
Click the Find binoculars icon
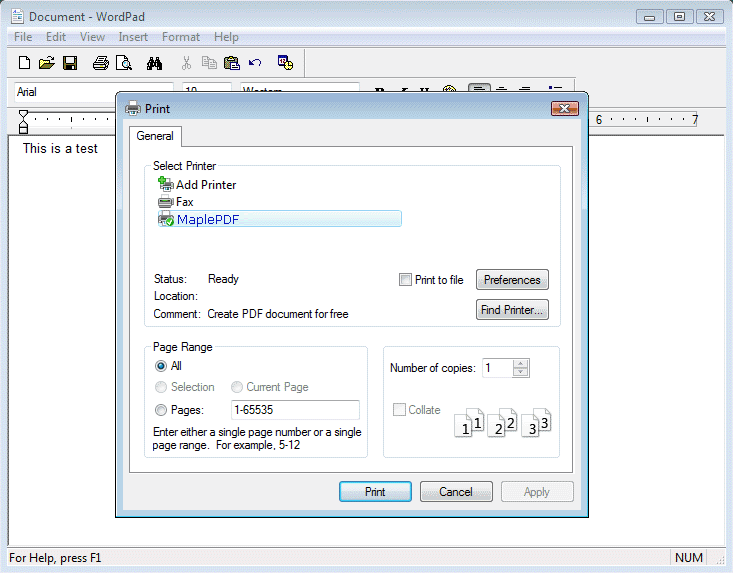(154, 63)
